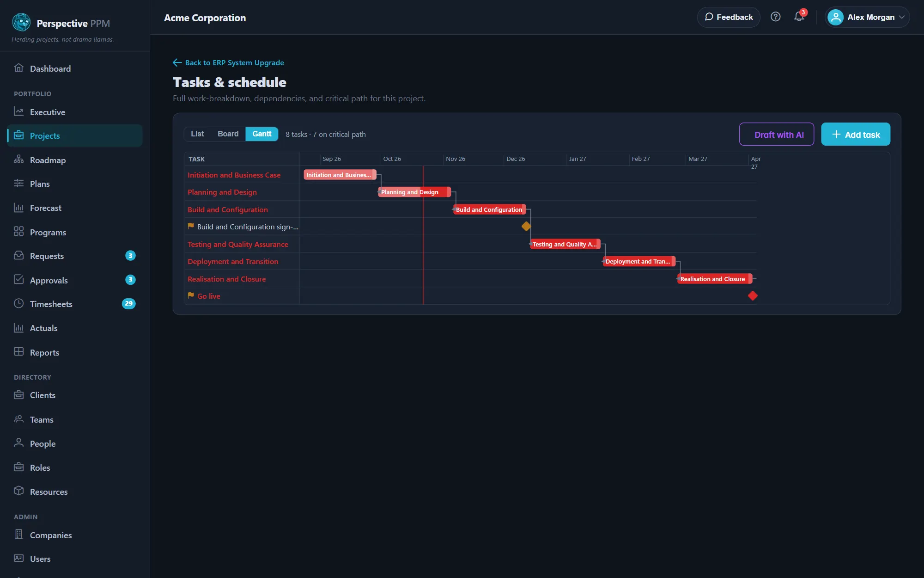Click the Add task button
The width and height of the screenshot is (924, 578).
point(856,134)
